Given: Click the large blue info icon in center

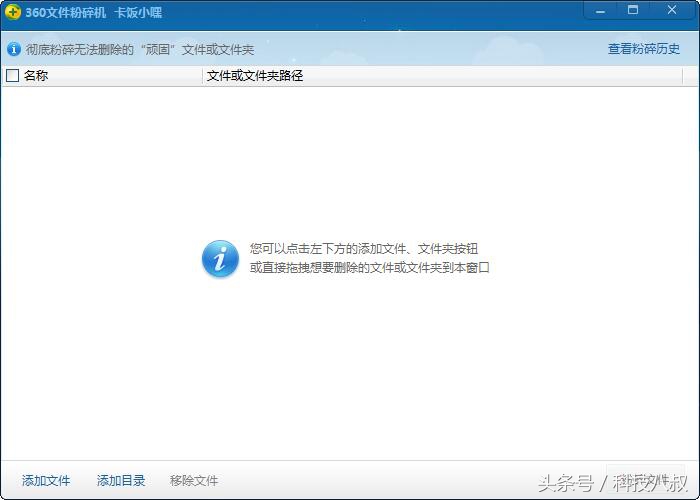Looking at the screenshot, I should pos(221,258).
